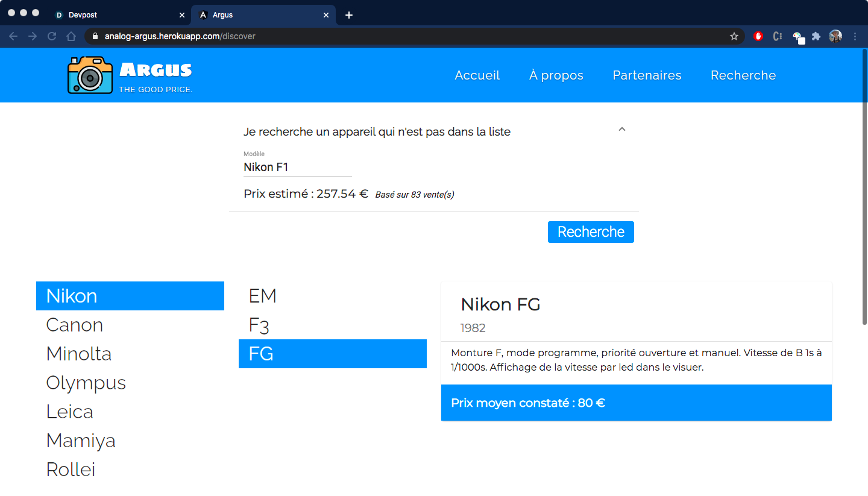Viewport: 868px width, 496px height.
Task: Select the Argus browser tab
Action: (x=263, y=14)
